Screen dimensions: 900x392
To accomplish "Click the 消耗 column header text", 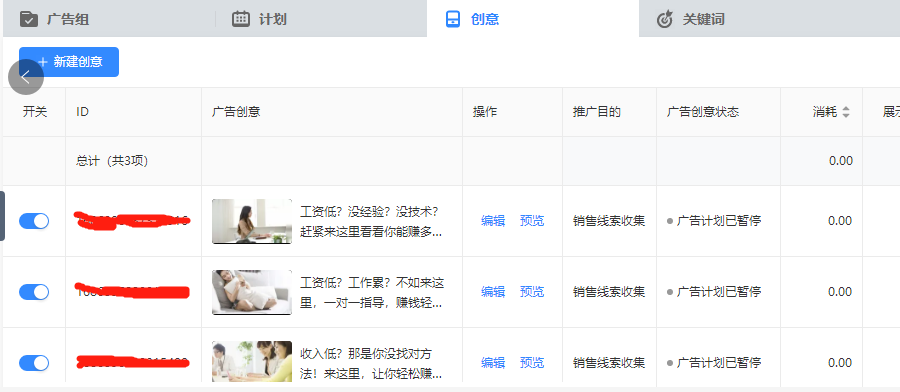I will (825, 112).
